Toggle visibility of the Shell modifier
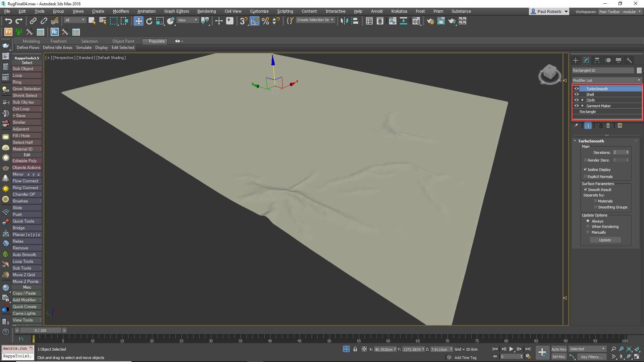 577,94
